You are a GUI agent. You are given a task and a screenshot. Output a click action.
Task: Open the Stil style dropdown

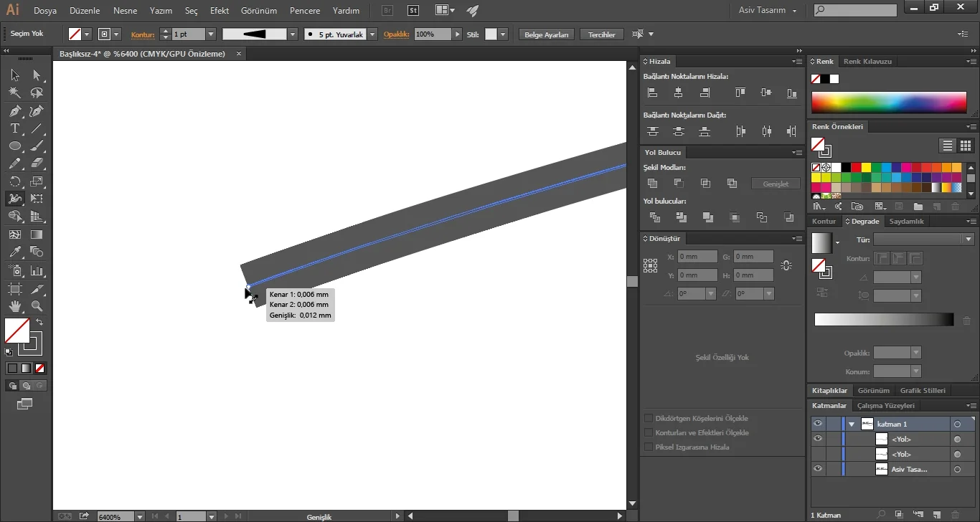coord(503,34)
